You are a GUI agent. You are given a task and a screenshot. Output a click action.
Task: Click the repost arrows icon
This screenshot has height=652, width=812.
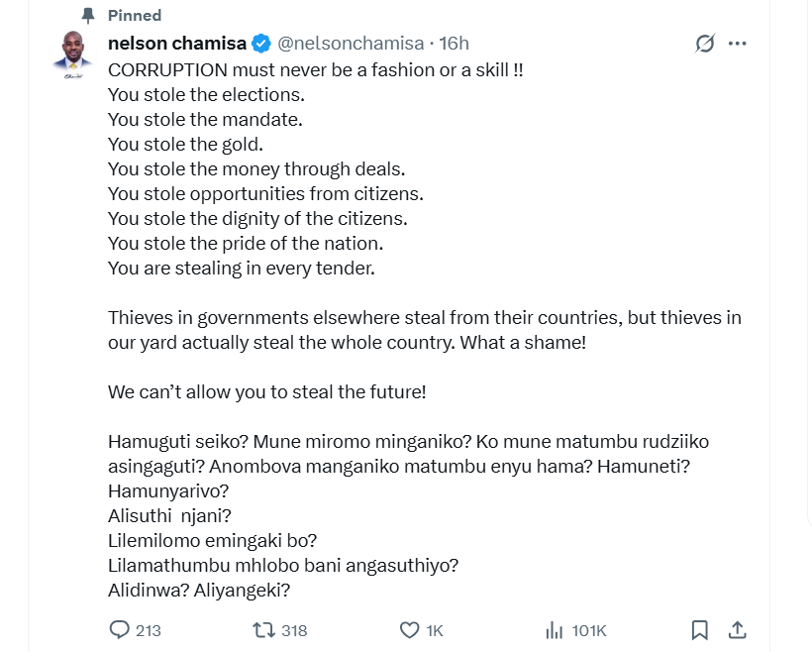263,630
